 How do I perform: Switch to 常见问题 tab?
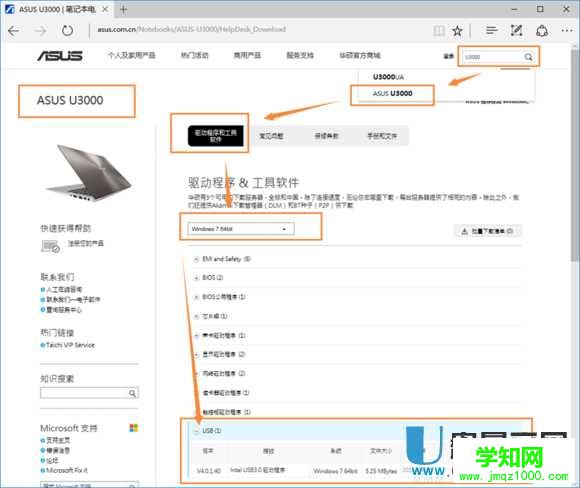coord(271,136)
